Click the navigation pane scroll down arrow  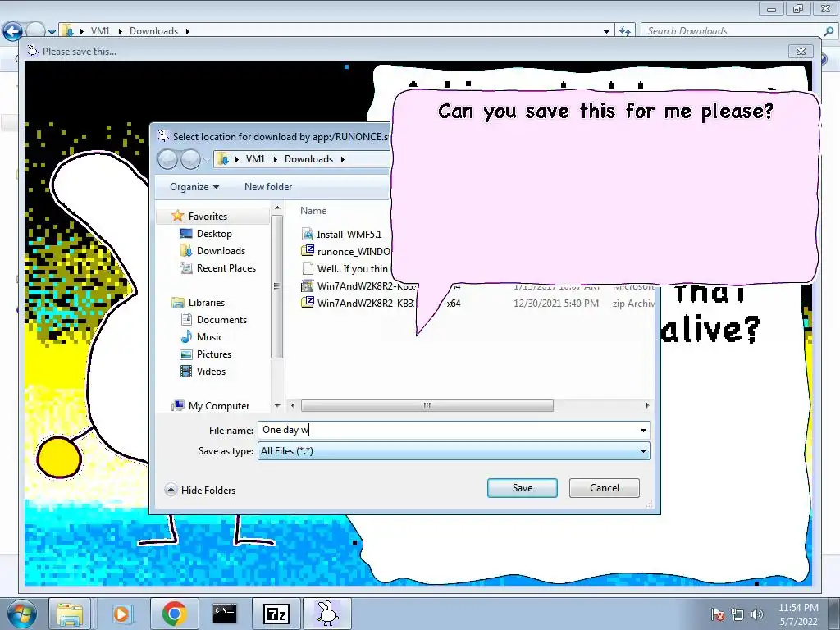[x=277, y=406]
